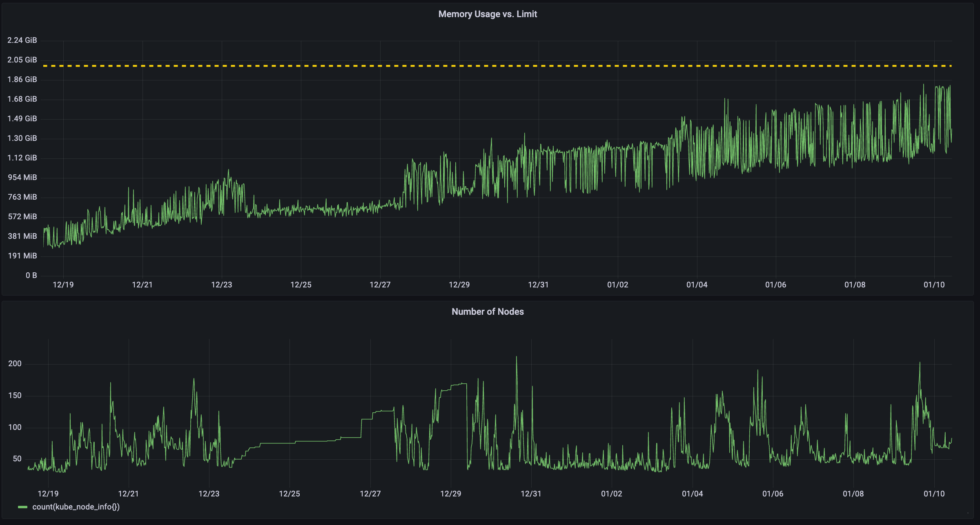980x525 pixels.
Task: Select the 12/25 date label on memory panel
Action: 302,285
